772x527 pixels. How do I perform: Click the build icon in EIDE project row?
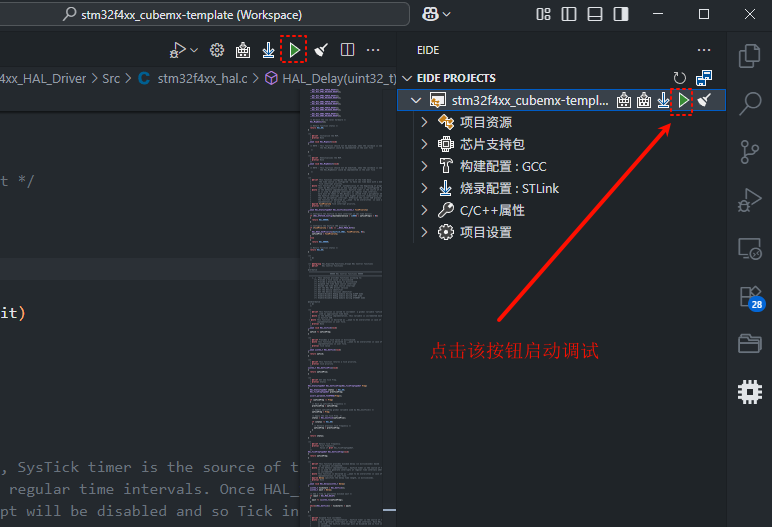624,101
